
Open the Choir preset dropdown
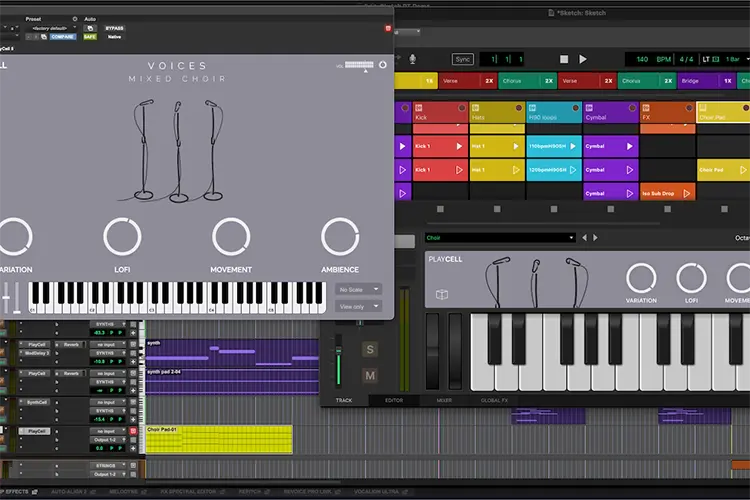pyautogui.click(x=500, y=237)
